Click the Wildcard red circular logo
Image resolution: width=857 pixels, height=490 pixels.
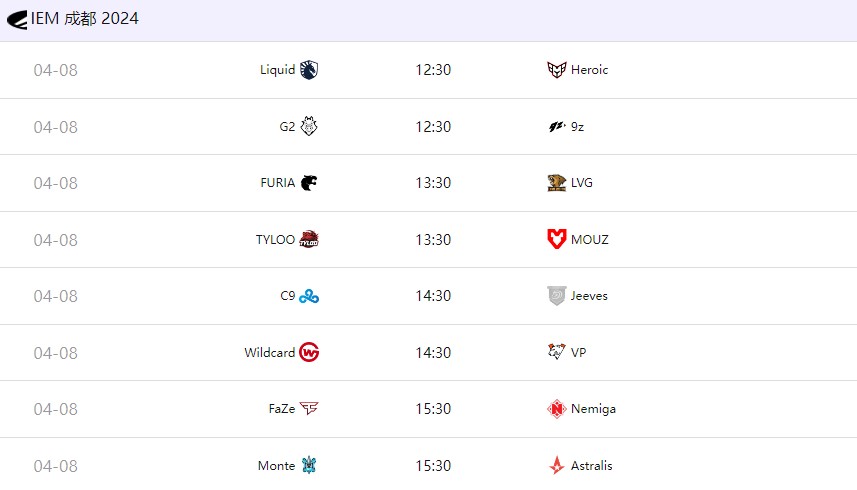[x=309, y=353]
